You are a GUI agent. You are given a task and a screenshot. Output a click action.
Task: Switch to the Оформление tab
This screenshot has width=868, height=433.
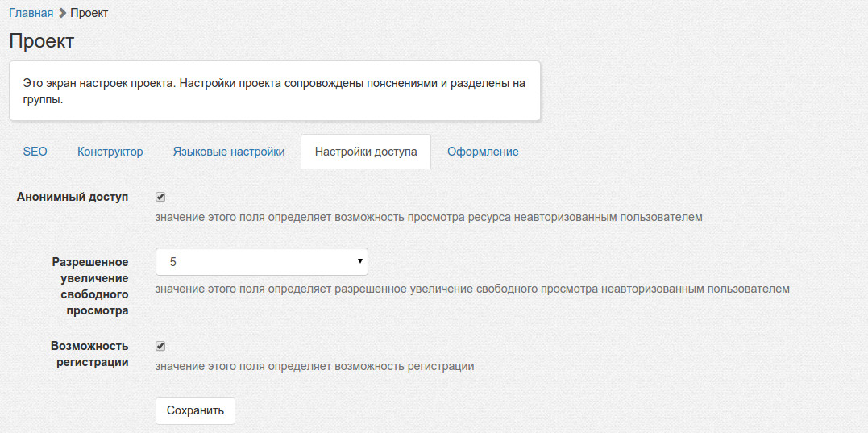483,152
